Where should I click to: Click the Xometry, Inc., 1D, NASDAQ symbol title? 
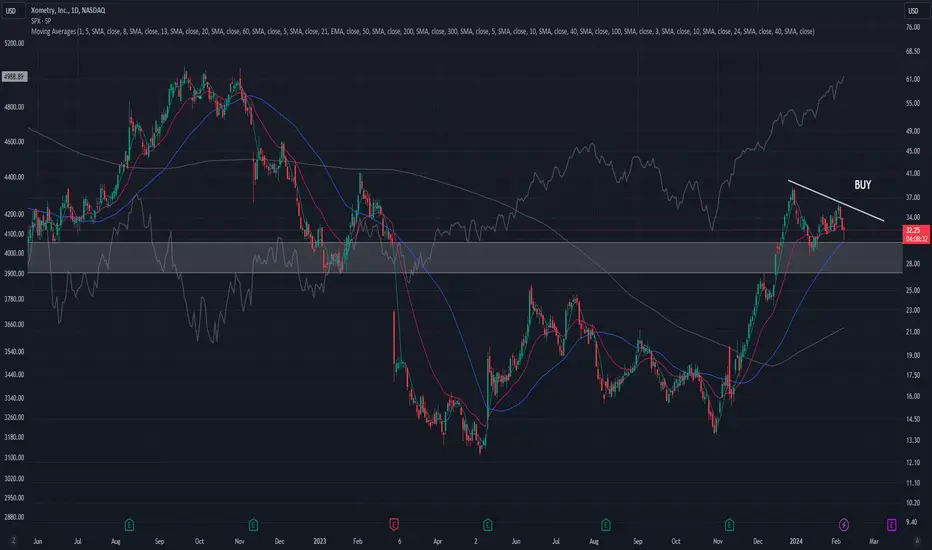pyautogui.click(x=68, y=11)
